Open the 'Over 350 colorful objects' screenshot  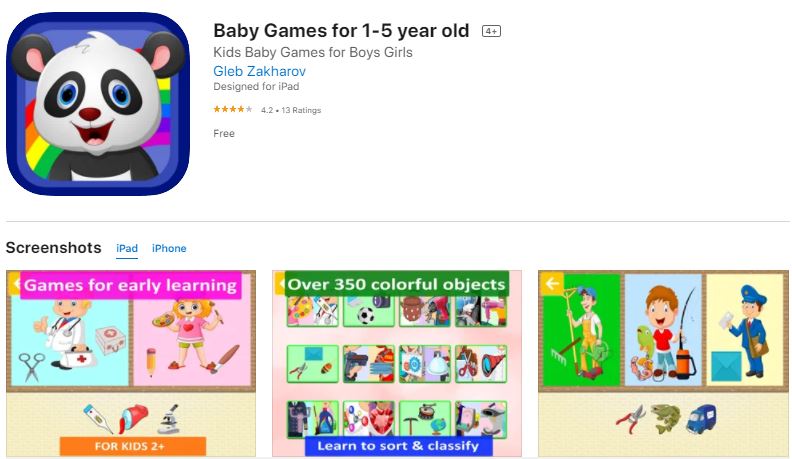397,363
